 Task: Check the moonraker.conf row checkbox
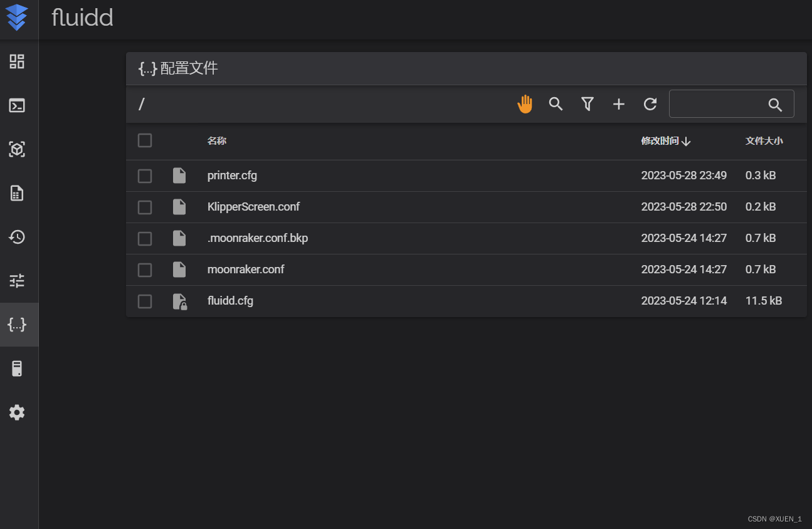144,270
